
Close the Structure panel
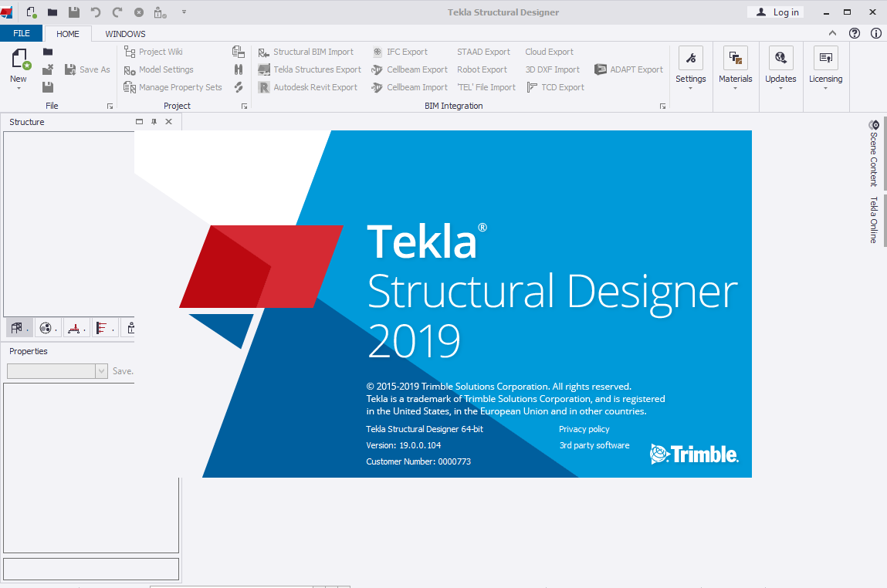click(x=168, y=122)
